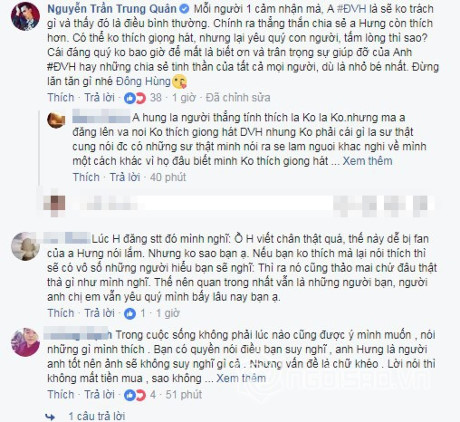
Task: Click the '51 phút' timestamp
Action: click(x=184, y=395)
